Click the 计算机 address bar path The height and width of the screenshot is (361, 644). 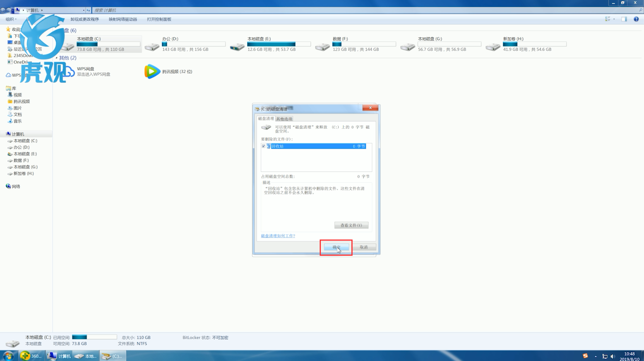click(x=33, y=10)
